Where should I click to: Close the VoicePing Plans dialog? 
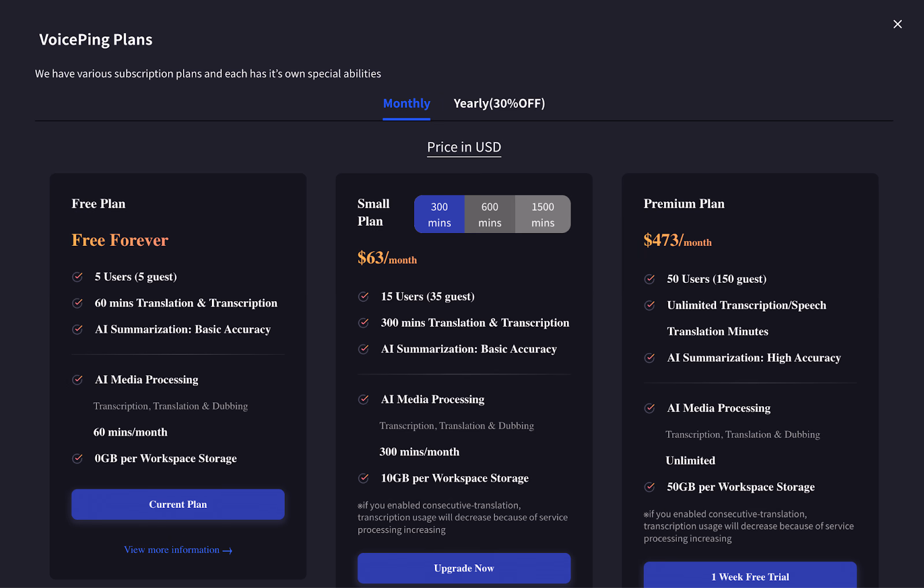(x=897, y=24)
